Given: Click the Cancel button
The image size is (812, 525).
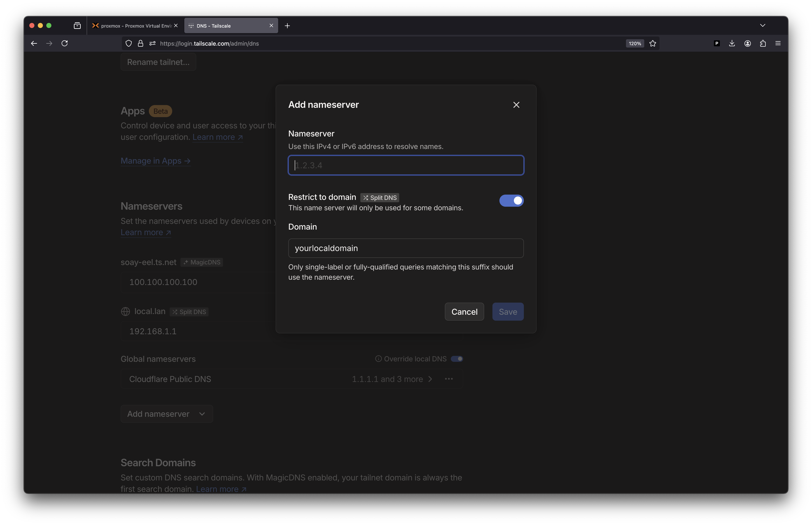Looking at the screenshot, I should pyautogui.click(x=464, y=312).
